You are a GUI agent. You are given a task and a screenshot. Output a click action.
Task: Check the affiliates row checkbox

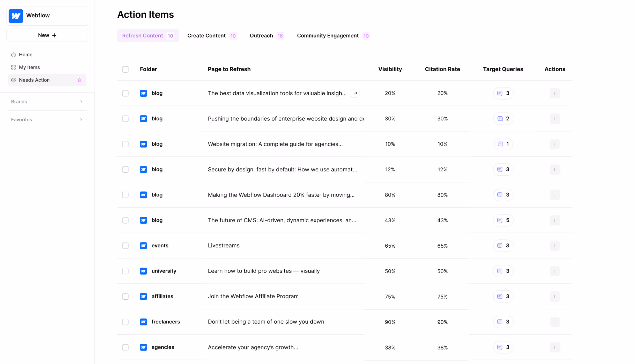[x=125, y=296]
